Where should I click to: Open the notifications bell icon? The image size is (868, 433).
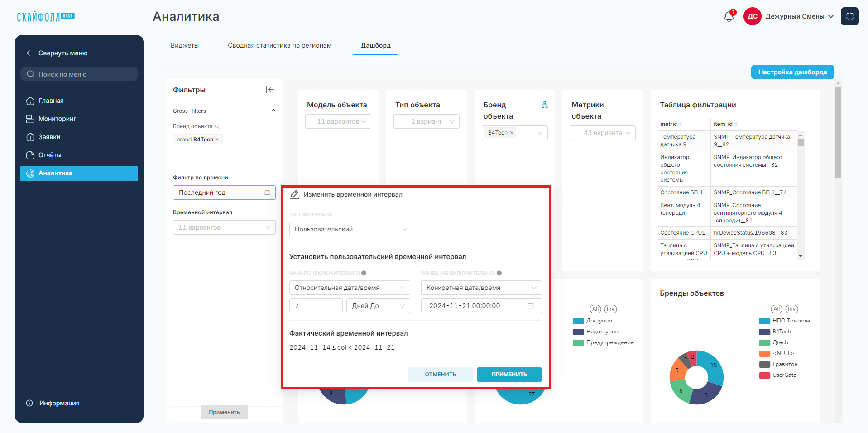pos(729,16)
